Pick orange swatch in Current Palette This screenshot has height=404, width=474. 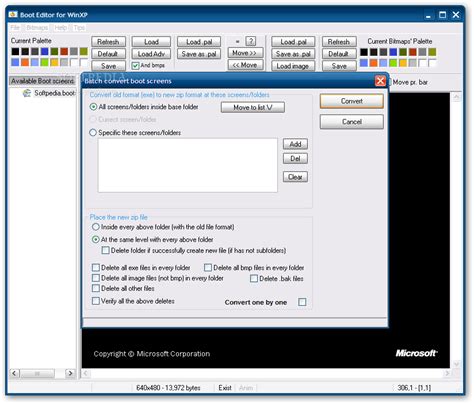pyautogui.click(x=25, y=62)
